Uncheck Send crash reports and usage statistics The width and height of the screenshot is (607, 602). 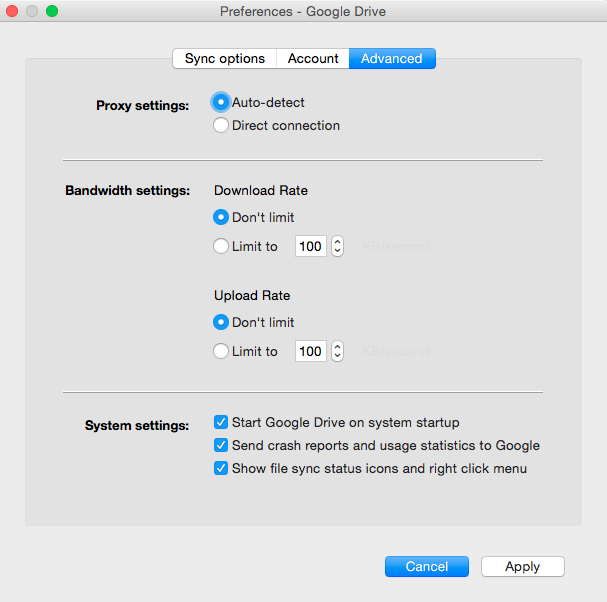221,445
